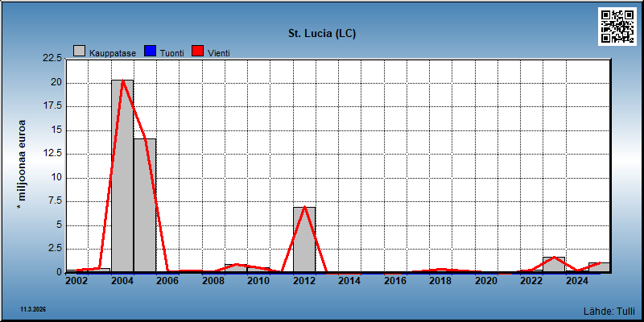Click the y-axis value 22.5
Viewport: 644px width, 322px height.
click(x=52, y=58)
